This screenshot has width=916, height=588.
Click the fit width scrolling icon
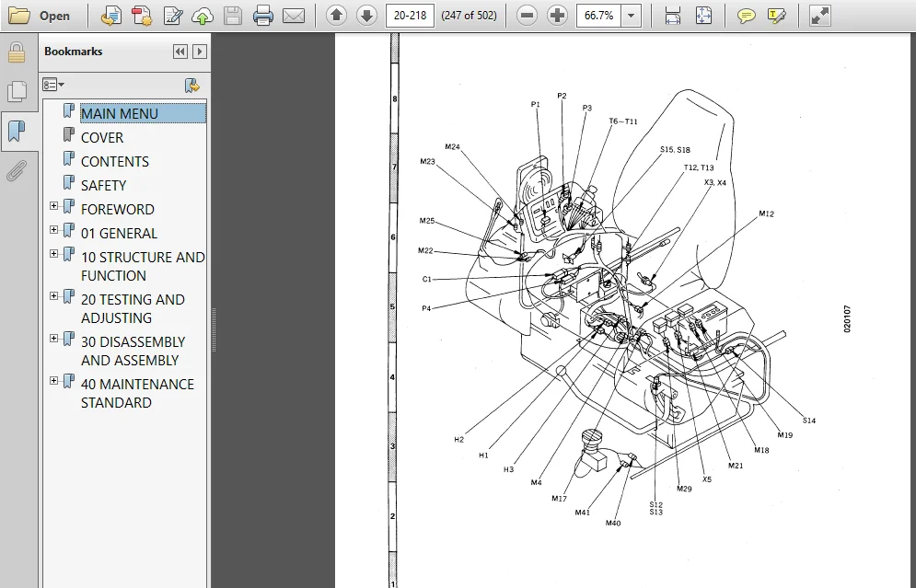[673, 16]
